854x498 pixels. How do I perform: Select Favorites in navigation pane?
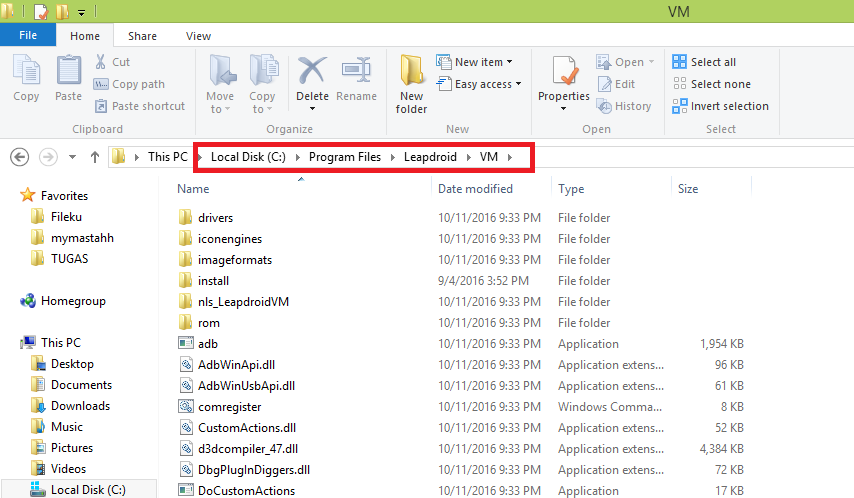pos(64,196)
